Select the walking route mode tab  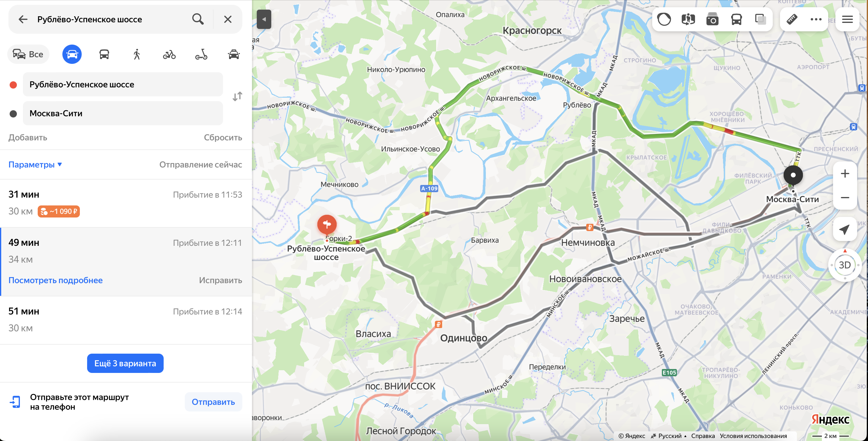coord(137,54)
